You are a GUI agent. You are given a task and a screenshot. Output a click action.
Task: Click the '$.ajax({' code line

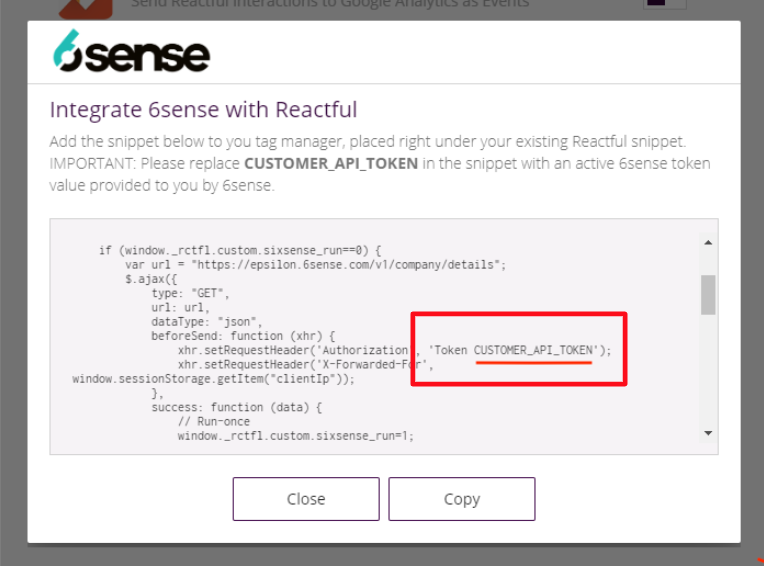pos(151,279)
